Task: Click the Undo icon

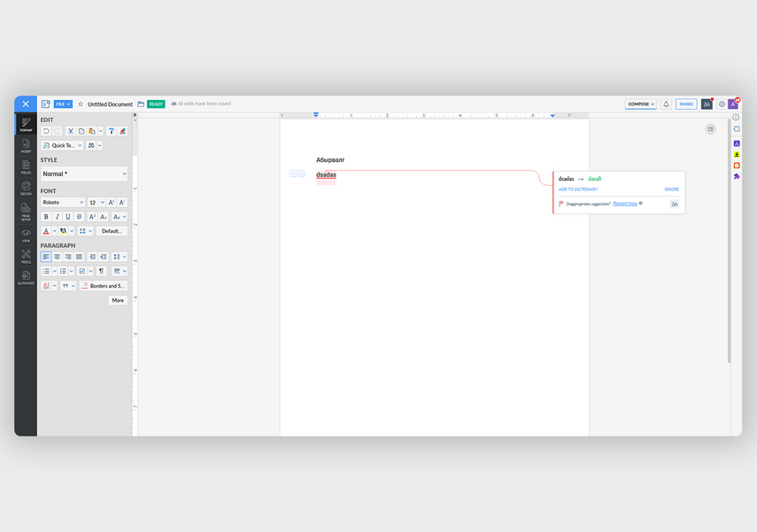Action: [46, 131]
